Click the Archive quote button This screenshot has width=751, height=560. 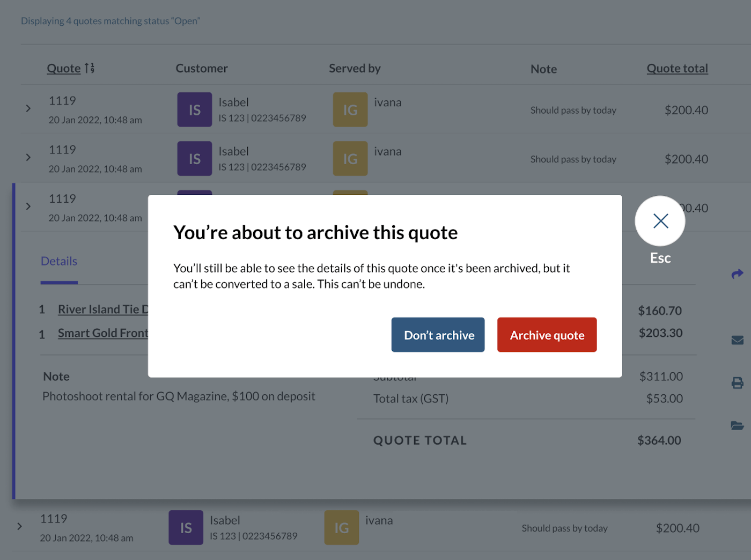pyautogui.click(x=547, y=335)
